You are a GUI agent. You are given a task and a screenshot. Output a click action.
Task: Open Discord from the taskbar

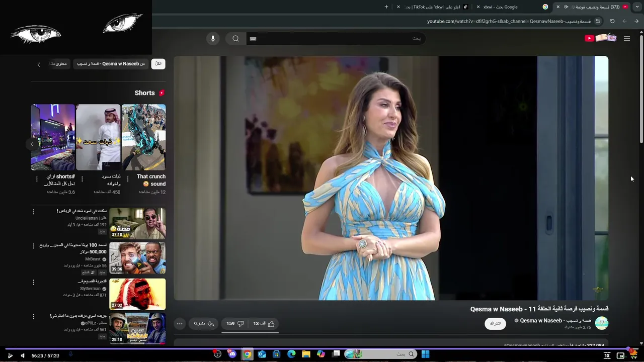click(x=232, y=354)
